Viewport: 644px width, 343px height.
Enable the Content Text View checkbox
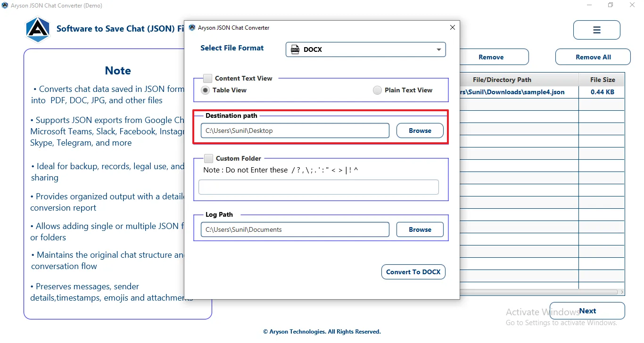pos(207,78)
